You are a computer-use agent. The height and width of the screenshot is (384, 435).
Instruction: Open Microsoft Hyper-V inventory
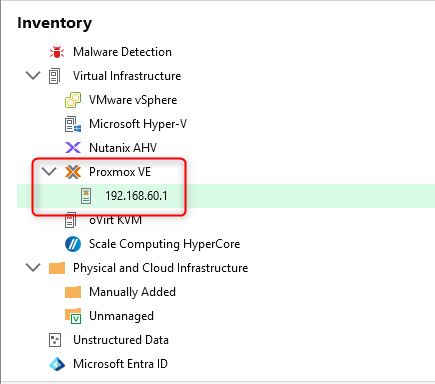[x=138, y=124]
